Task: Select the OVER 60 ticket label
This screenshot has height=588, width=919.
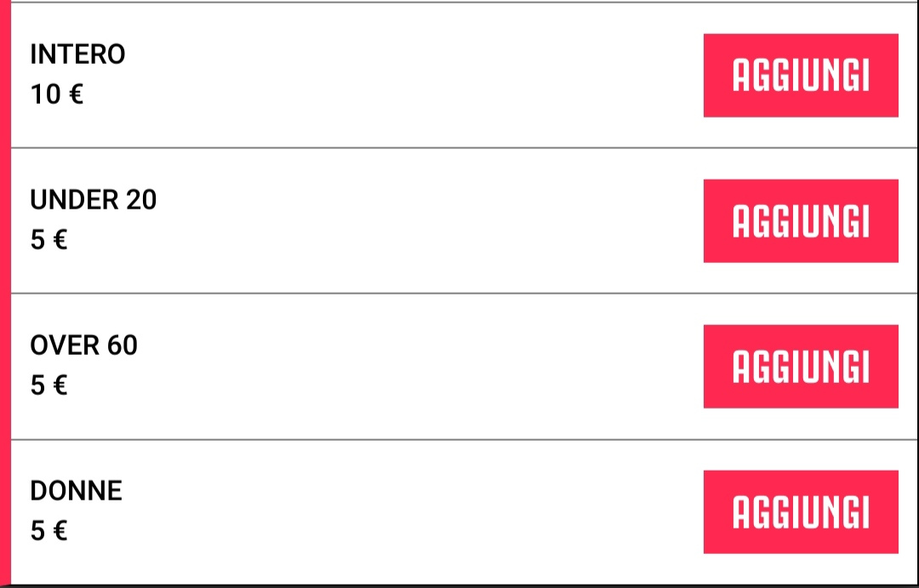Action: click(x=83, y=345)
